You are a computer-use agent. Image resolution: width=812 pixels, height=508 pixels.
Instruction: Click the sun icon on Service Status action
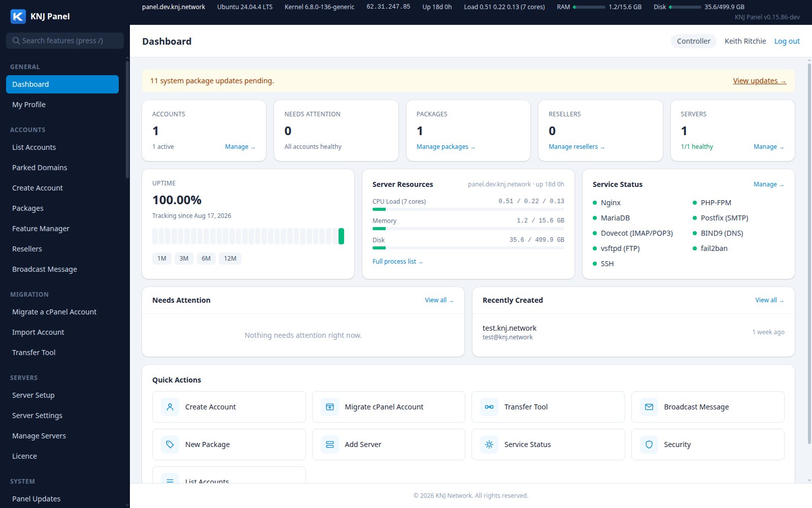[x=489, y=444]
